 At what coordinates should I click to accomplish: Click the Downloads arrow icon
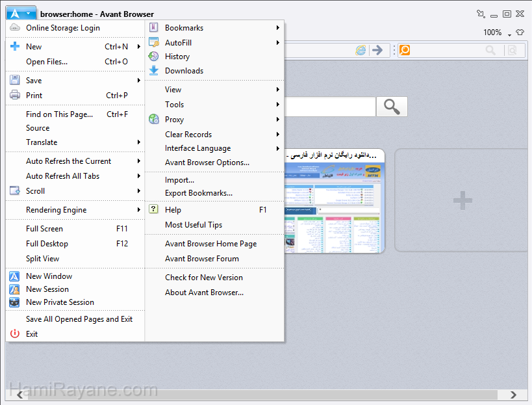pos(154,70)
